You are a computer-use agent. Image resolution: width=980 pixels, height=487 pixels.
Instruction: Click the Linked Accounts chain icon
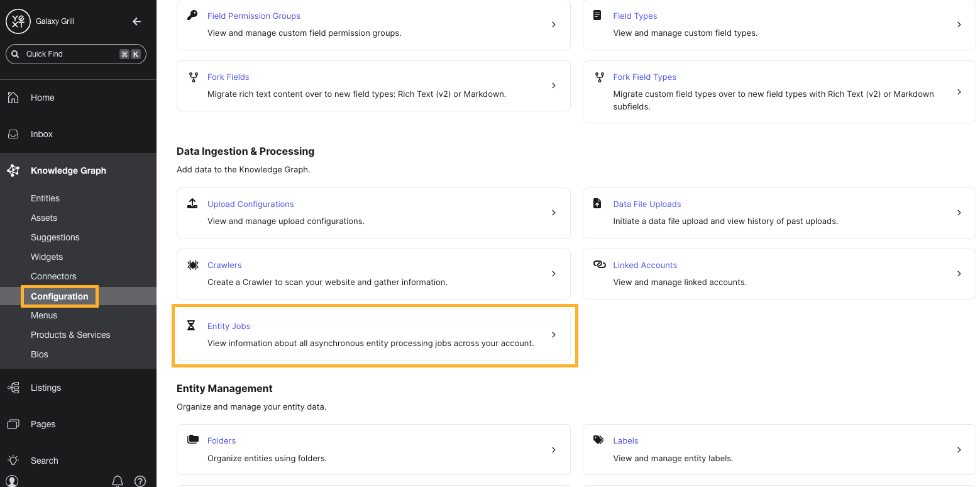(x=599, y=265)
